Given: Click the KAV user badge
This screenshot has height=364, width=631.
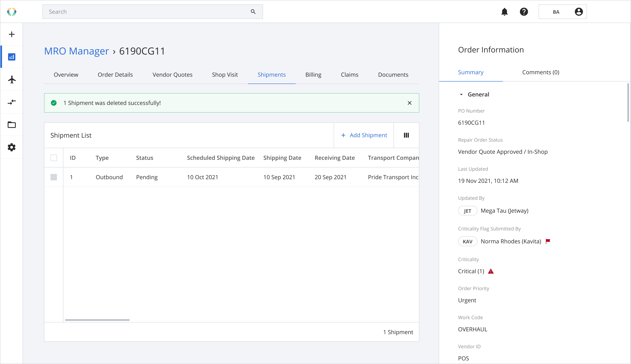Looking at the screenshot, I should point(468,242).
